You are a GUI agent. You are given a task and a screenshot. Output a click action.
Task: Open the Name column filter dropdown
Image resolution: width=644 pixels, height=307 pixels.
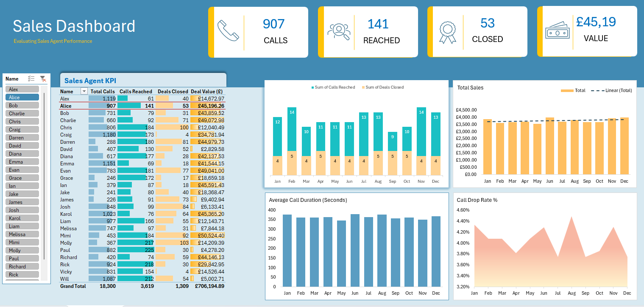84,91
